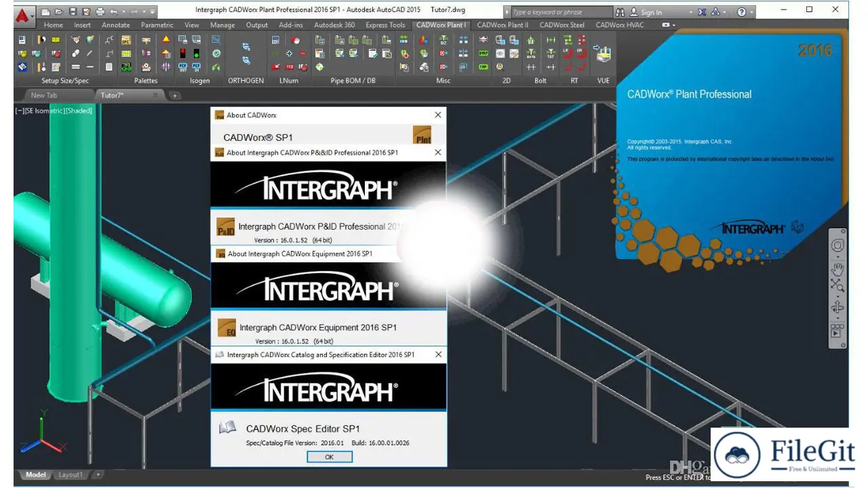Open the navigation wheel on the navigation bar
868x488 pixels.
(838, 245)
